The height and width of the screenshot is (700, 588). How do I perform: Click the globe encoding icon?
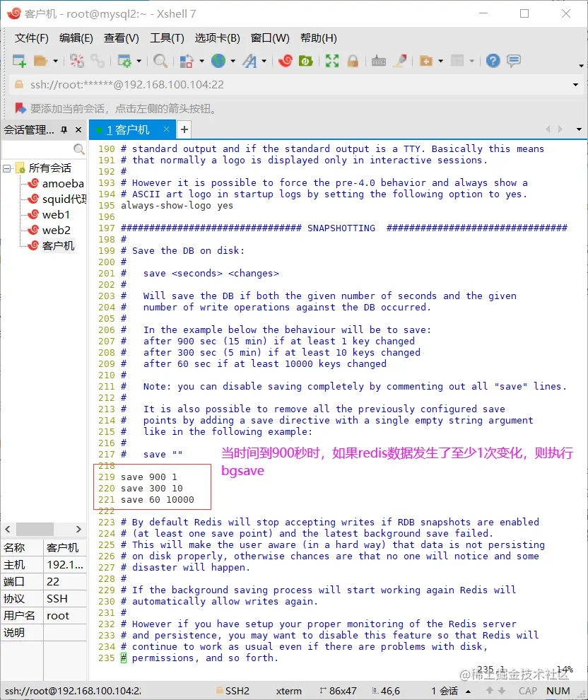[218, 61]
